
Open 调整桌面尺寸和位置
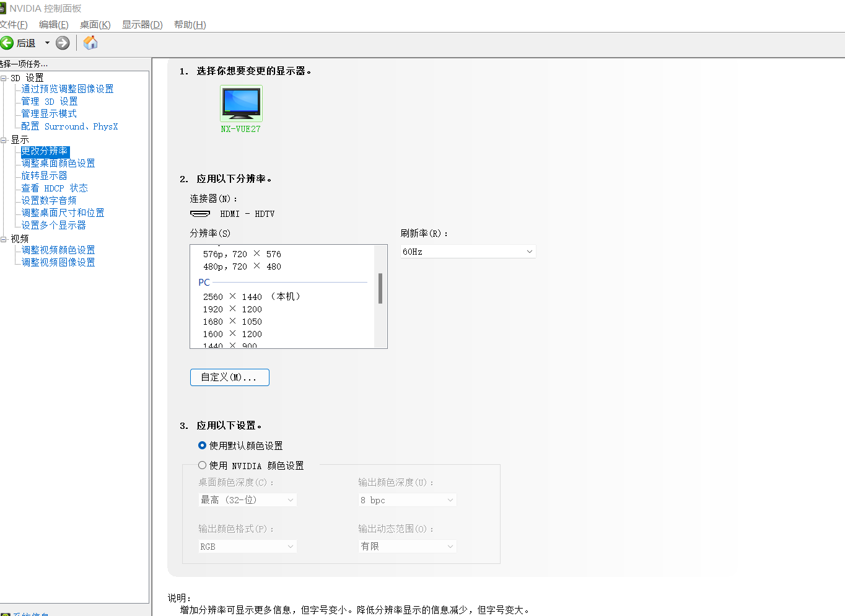(63, 213)
